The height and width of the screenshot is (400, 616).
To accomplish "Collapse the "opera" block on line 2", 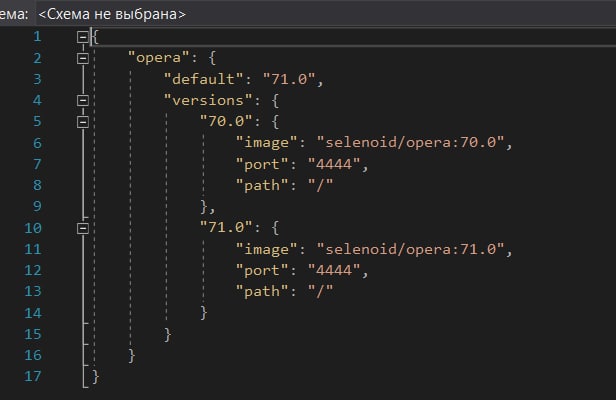I will click(x=82, y=59).
